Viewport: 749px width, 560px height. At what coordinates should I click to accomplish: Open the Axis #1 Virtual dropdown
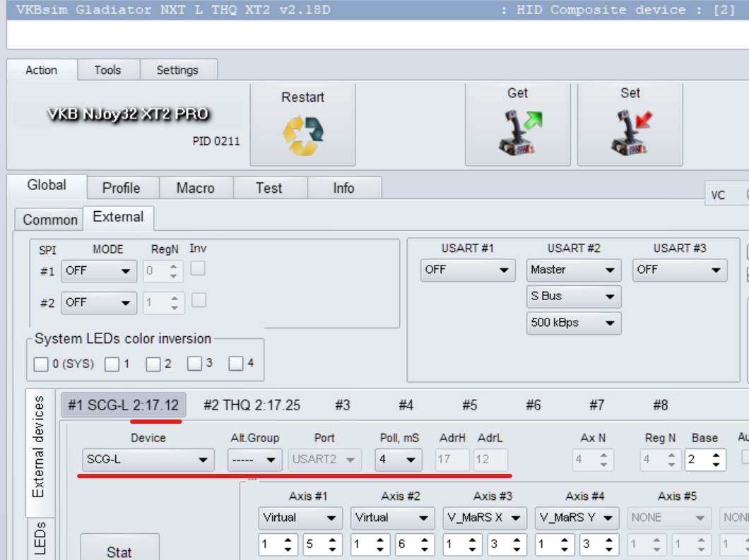[300, 518]
